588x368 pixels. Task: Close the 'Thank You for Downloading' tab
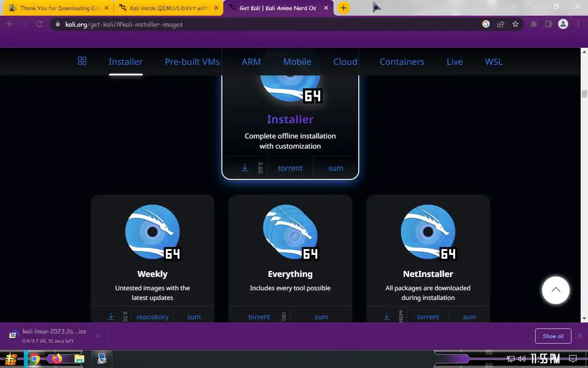point(106,8)
